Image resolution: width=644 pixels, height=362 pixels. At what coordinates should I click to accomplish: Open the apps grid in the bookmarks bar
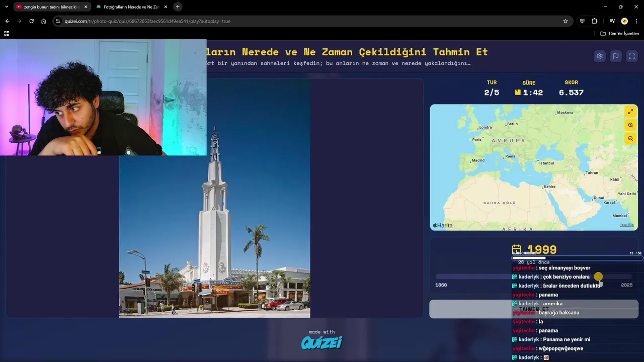coord(7,33)
